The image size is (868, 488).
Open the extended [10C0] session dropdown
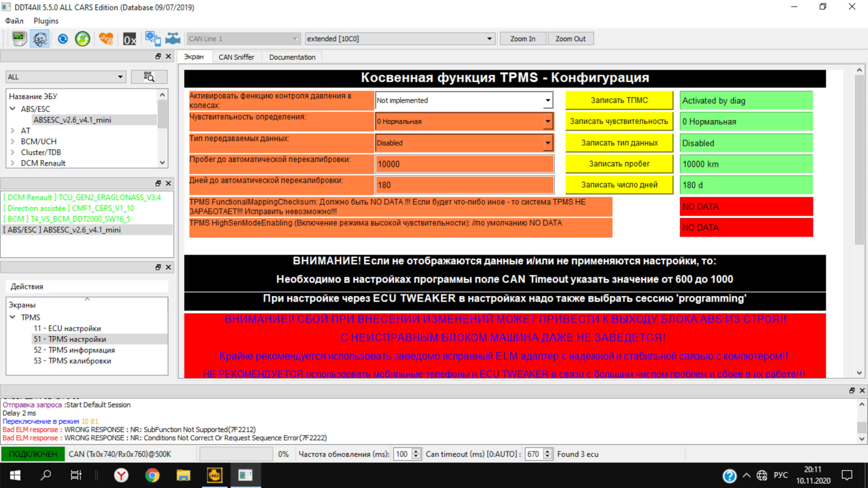[x=400, y=39]
